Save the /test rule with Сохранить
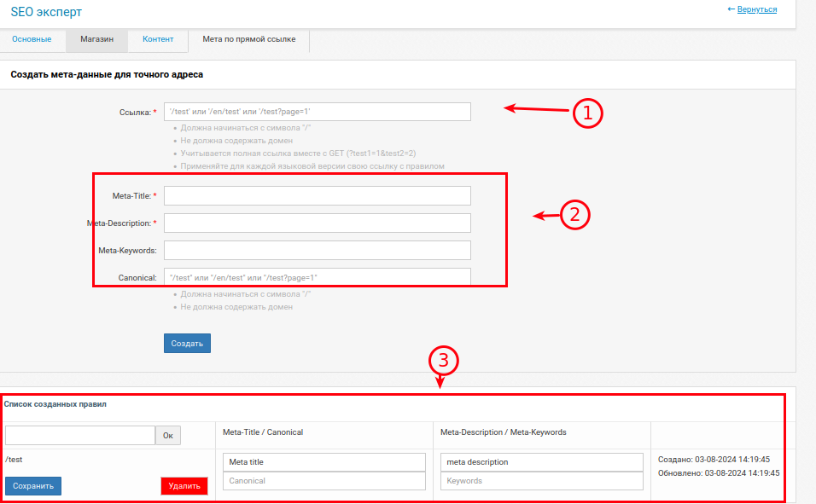The image size is (816, 504). [x=33, y=486]
